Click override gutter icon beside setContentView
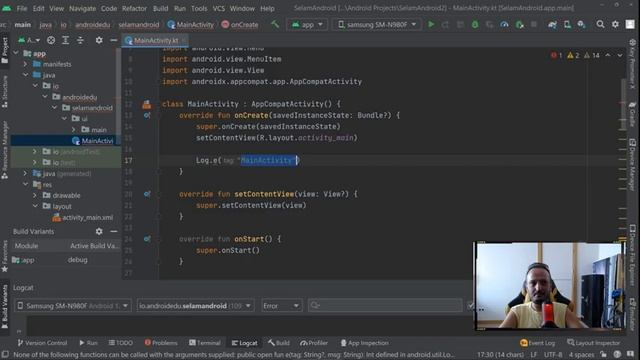The height and width of the screenshot is (360, 640). point(147,194)
